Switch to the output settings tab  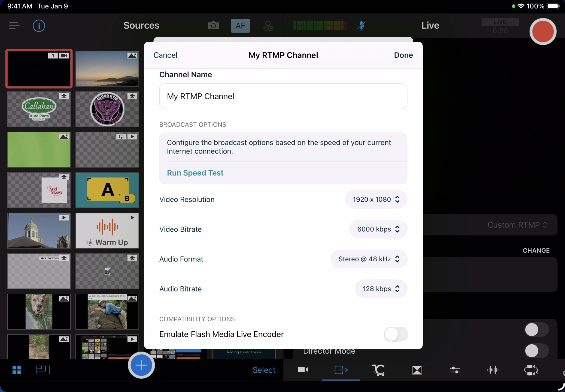pyautogui.click(x=341, y=370)
